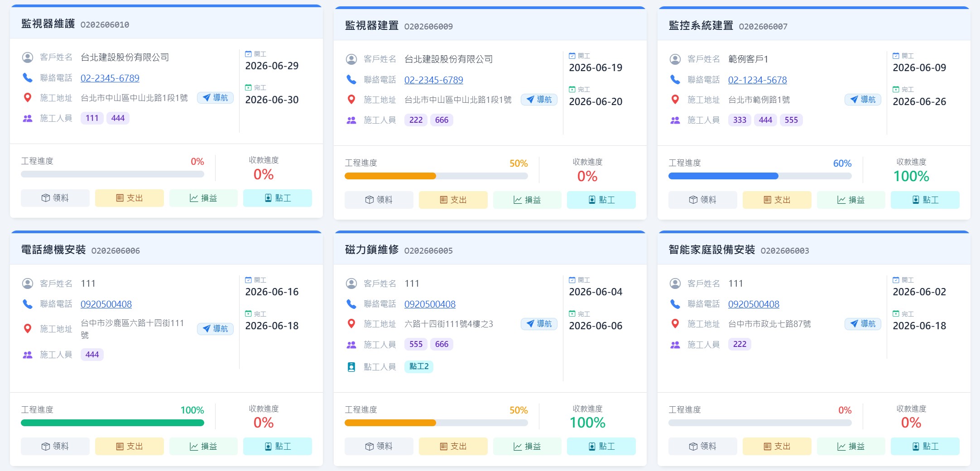Call 02-2345-6789 on 監視器建置 card

434,80
